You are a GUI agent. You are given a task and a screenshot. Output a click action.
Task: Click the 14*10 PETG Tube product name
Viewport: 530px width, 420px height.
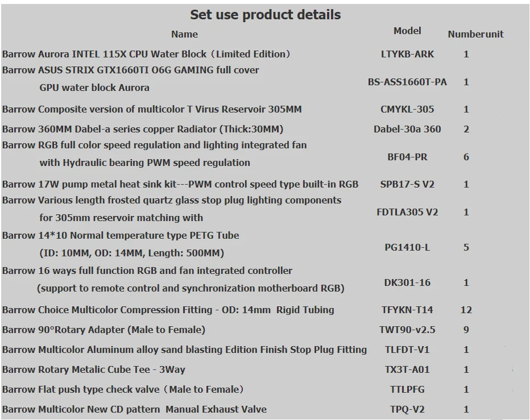(121, 244)
